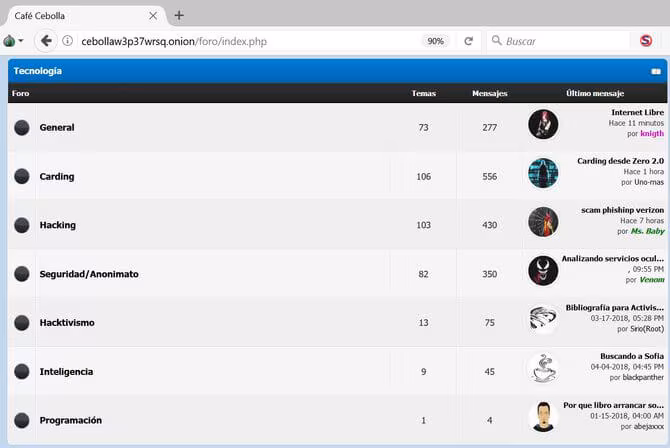670x448 pixels.
Task: Click the avatar in the Hacking row
Action: point(543,222)
